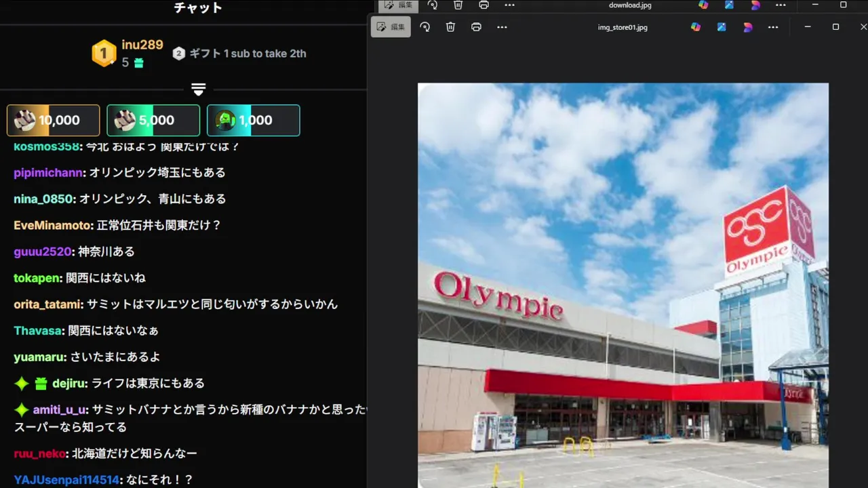This screenshot has height=488, width=868.
Task: Click message 'ライフは東京にもある'
Action: (148, 384)
